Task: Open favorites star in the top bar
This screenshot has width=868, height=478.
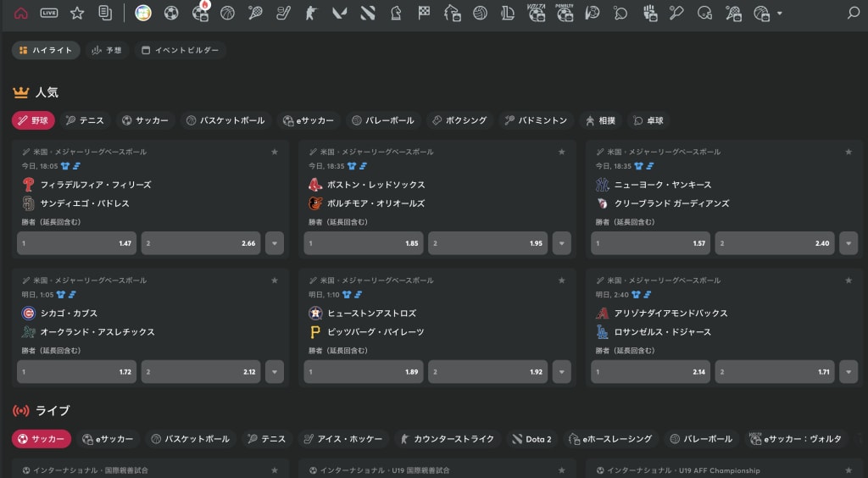Action: click(x=77, y=13)
